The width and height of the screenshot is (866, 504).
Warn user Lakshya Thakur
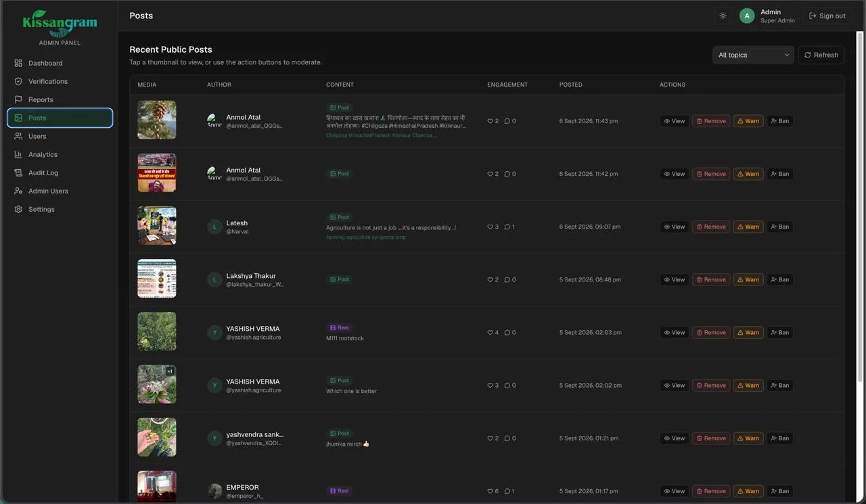748,279
